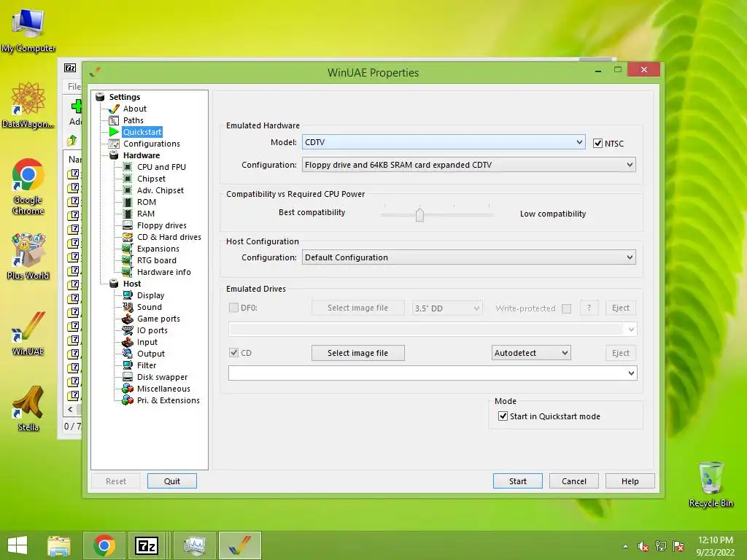This screenshot has width=747, height=560.
Task: Click the taskbar clock showing 12:10 PM
Action: coord(715,545)
